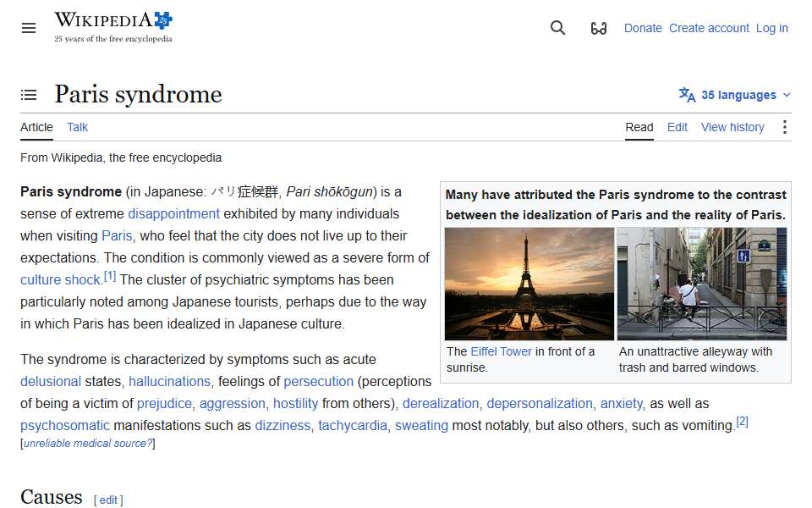Switch to the Article tab
This screenshot has height=508, width=812.
36,128
